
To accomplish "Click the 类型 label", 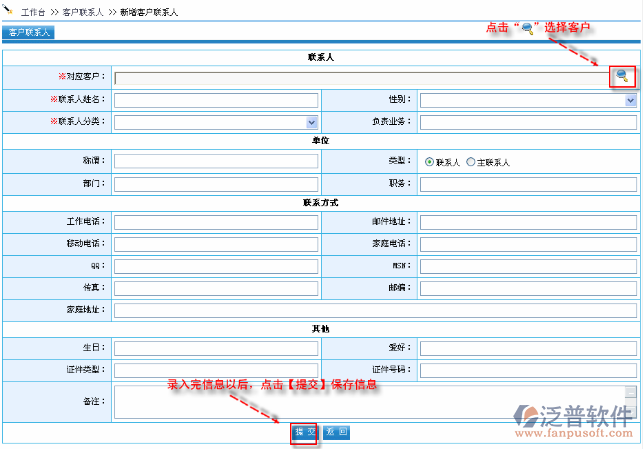I will coord(400,161).
